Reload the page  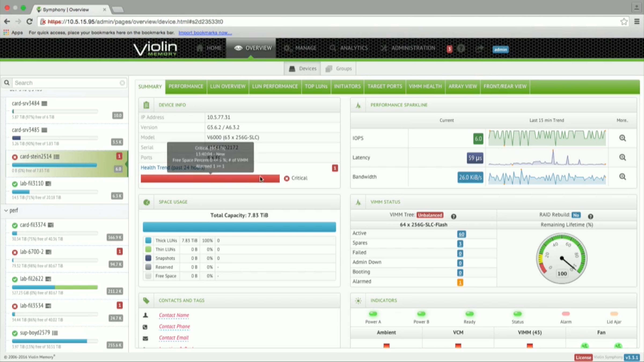[30, 21]
